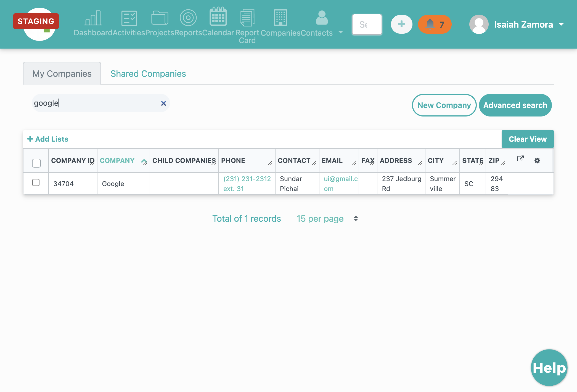Click the plus icon beside Add Lists
This screenshot has height=392, width=577.
tap(30, 139)
